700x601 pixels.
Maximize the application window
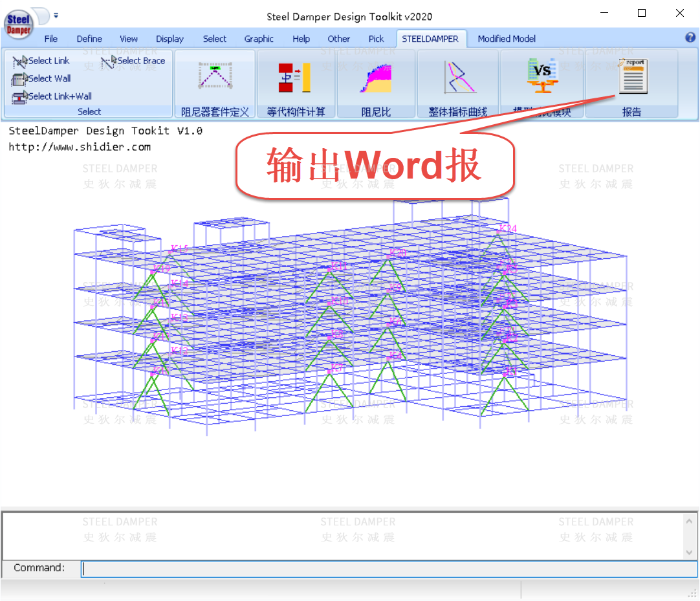coord(642,13)
